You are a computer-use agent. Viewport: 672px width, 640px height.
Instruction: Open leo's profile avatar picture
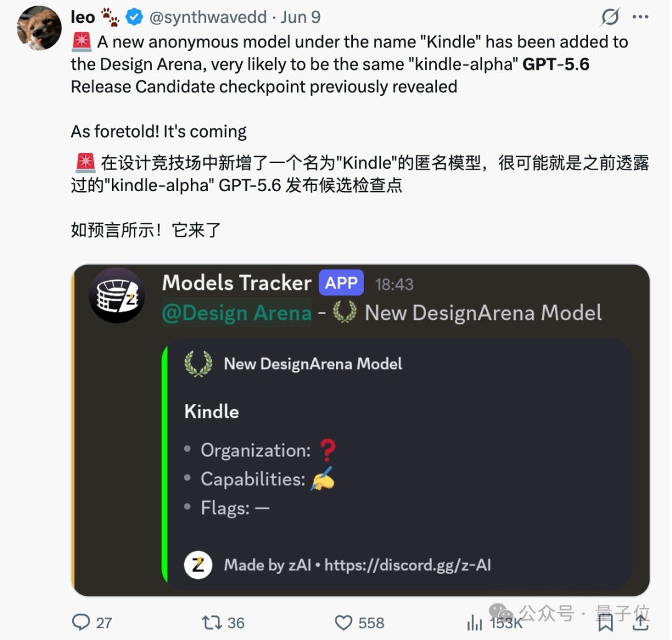[39, 28]
